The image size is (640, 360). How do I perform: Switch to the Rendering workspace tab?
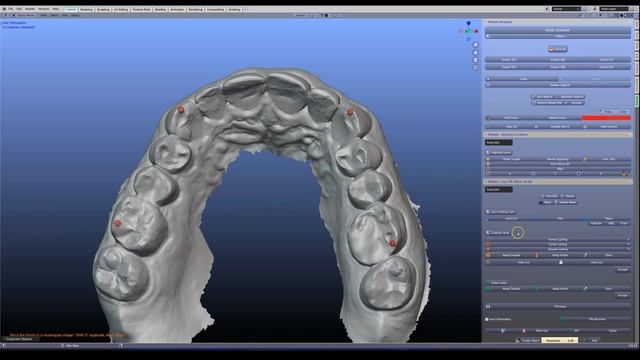[x=196, y=9]
